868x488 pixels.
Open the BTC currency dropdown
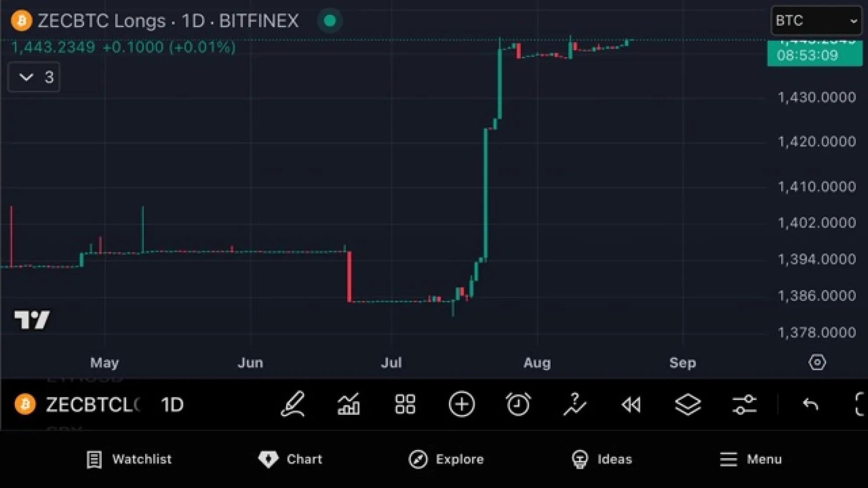[x=816, y=21]
